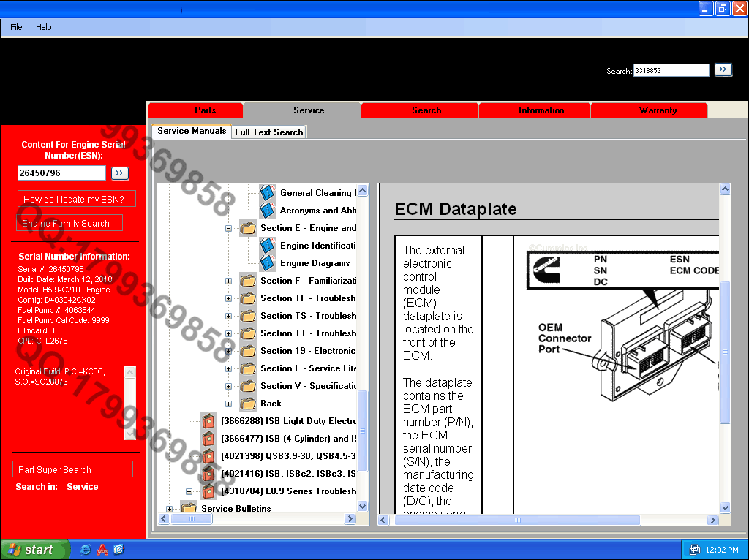Switch to the Parts tab

tap(205, 110)
